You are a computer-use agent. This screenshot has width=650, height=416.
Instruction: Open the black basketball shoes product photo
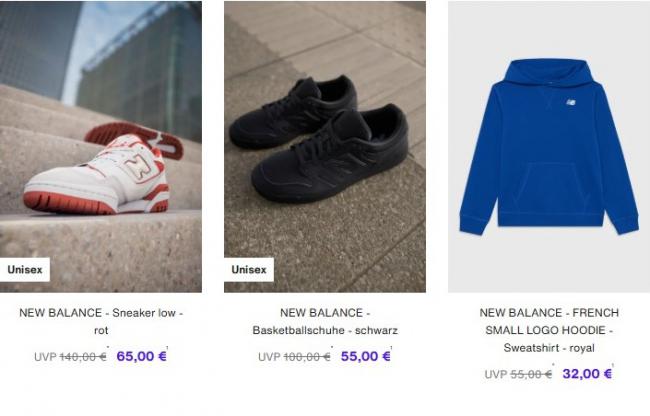click(325, 147)
